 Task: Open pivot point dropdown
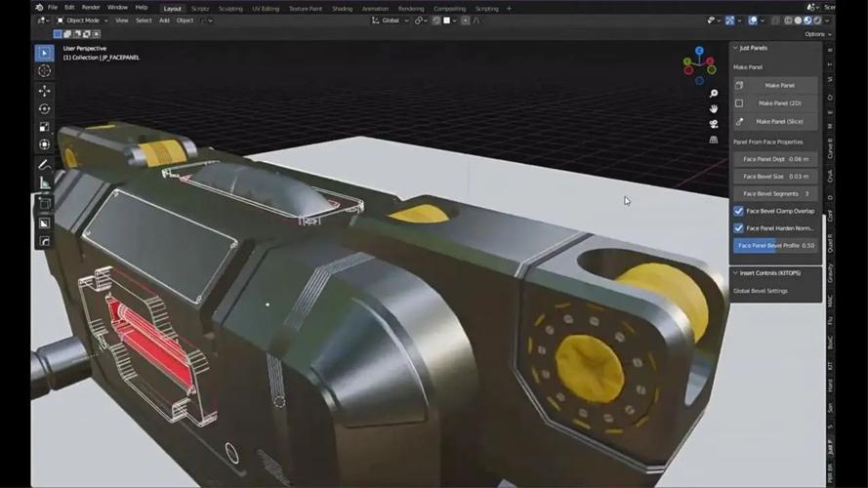421,20
